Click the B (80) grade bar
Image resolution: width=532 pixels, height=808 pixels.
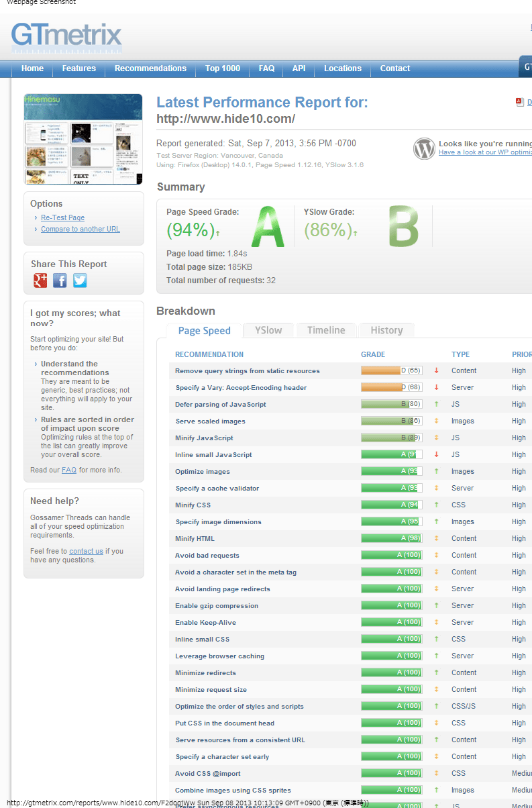[x=392, y=404]
